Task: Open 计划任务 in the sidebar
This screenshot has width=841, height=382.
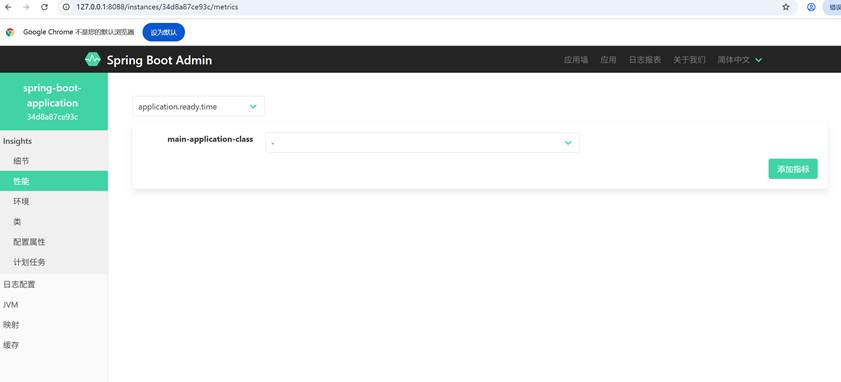Action: (54, 262)
